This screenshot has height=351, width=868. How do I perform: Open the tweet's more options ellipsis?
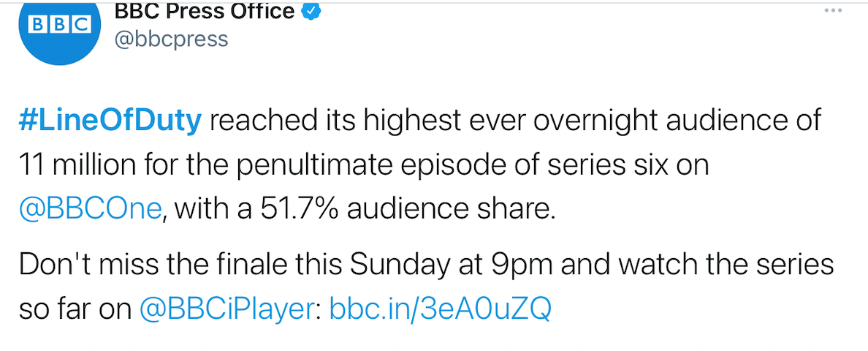[x=833, y=10]
